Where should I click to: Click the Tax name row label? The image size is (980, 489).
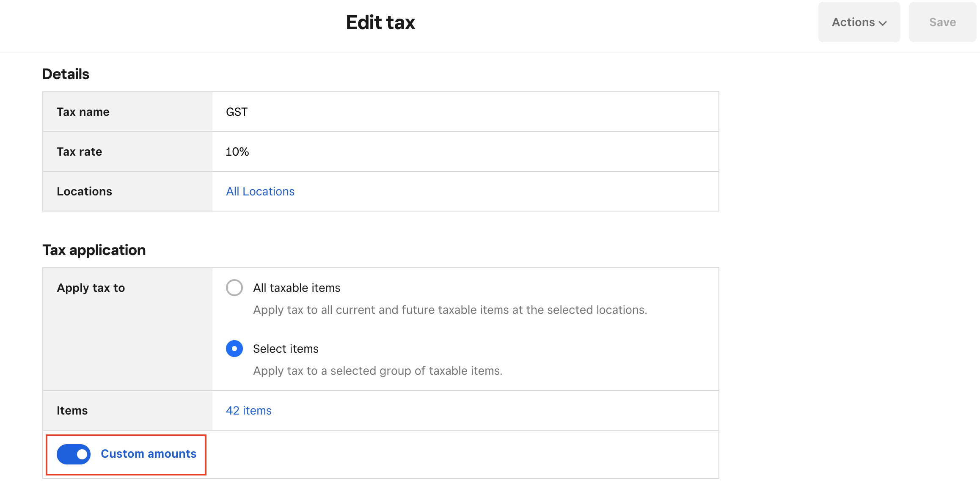[x=83, y=112]
